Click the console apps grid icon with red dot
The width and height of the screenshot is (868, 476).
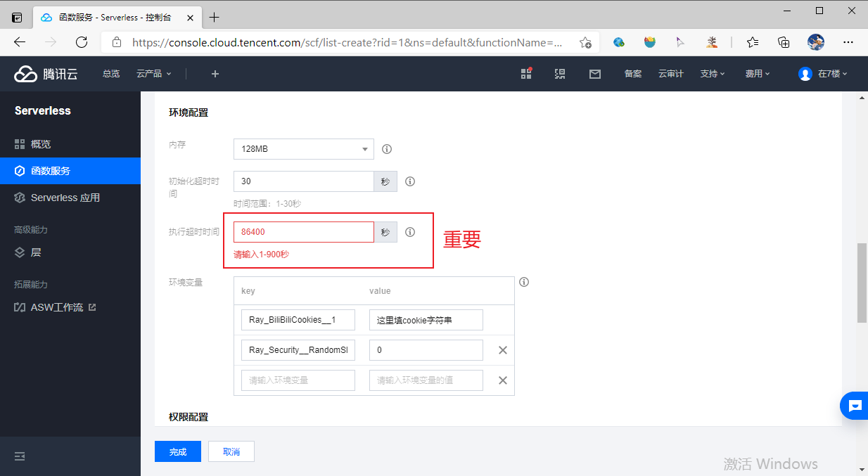(525, 73)
